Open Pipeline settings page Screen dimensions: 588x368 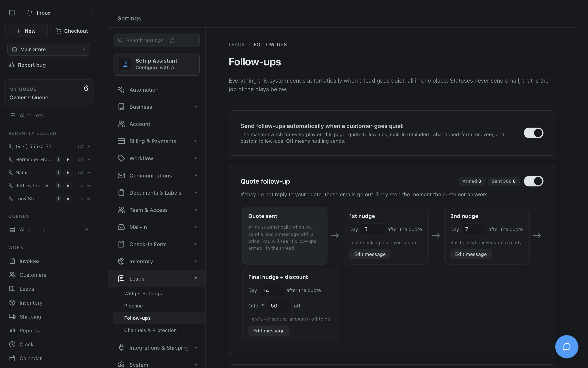[133, 306]
